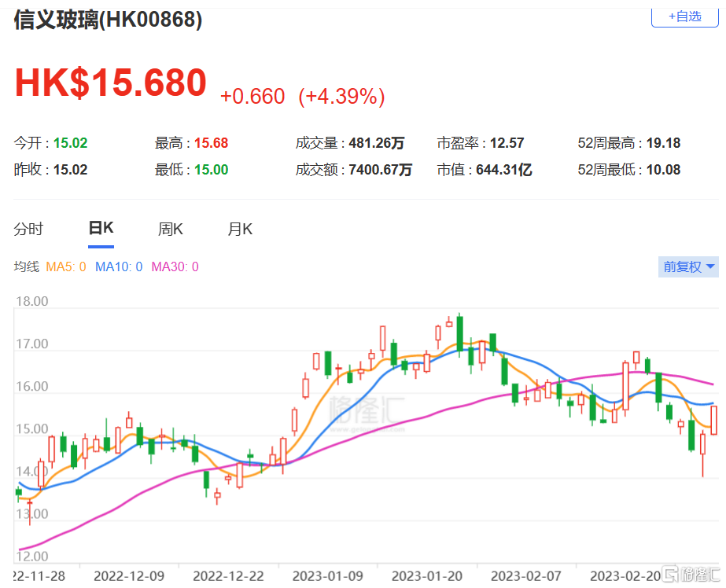
Task: Click the MA10 moving average label
Action: [x=119, y=267]
